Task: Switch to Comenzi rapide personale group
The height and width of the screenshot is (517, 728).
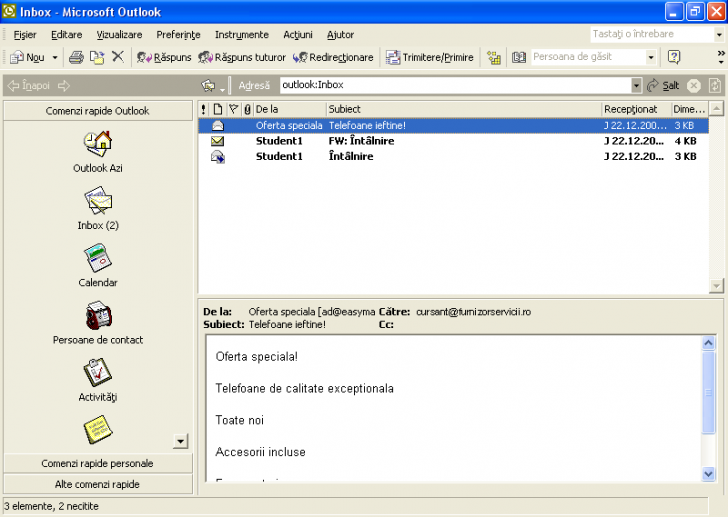Action: click(97, 463)
